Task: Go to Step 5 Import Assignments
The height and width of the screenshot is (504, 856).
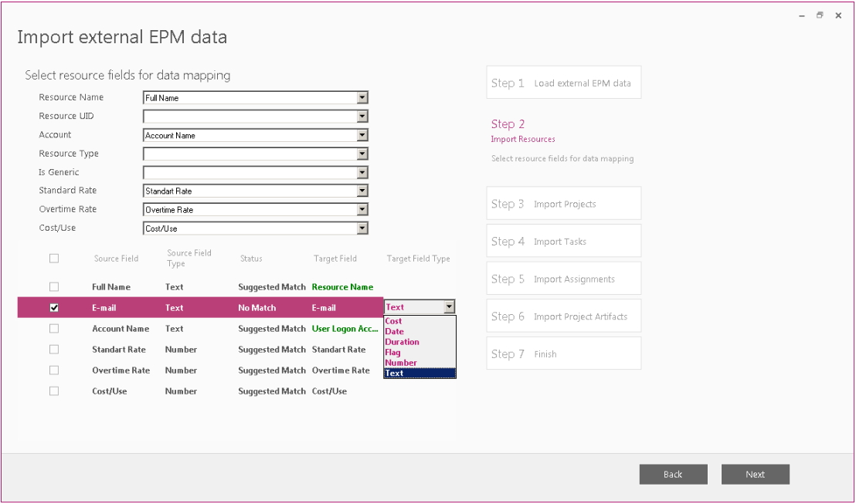Action: 564,279
